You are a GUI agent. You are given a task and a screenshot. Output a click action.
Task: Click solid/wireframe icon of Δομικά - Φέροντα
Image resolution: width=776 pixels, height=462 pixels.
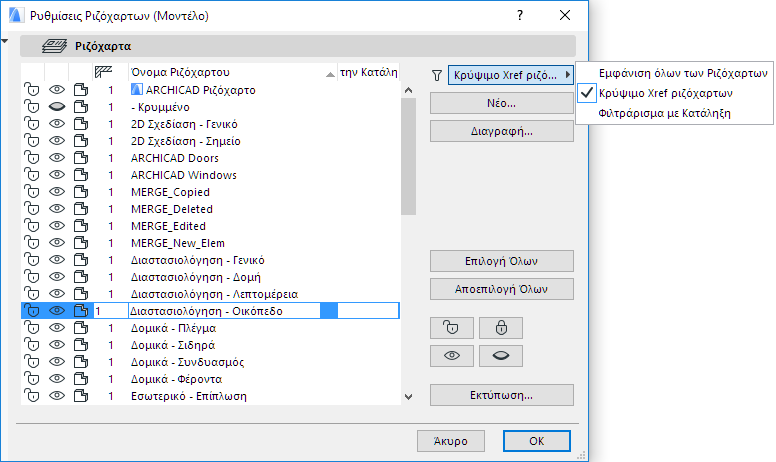pos(81,379)
